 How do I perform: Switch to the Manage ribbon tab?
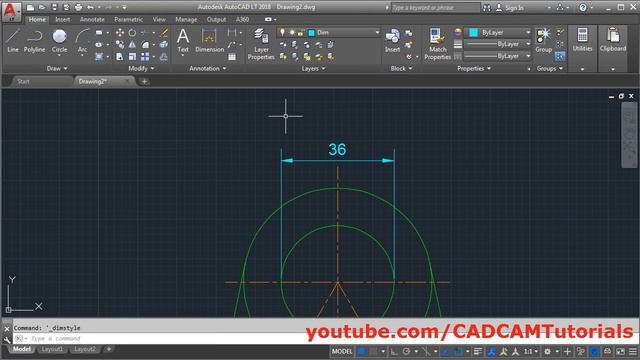click(x=186, y=19)
